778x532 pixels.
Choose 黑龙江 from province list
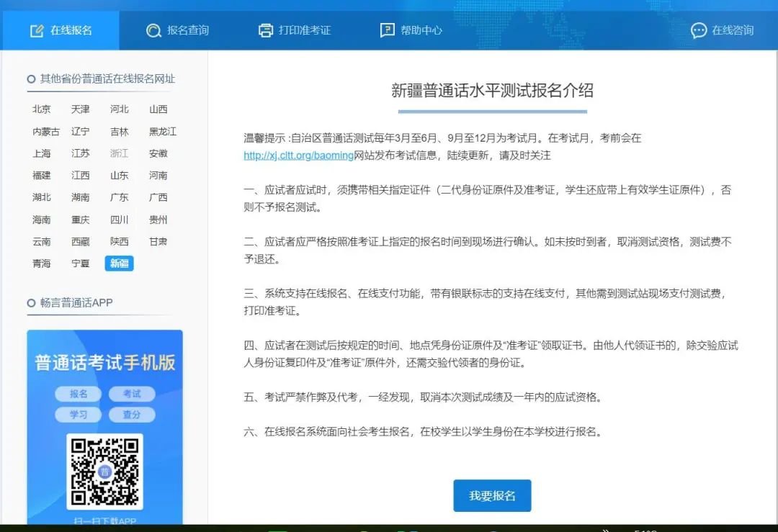[163, 132]
